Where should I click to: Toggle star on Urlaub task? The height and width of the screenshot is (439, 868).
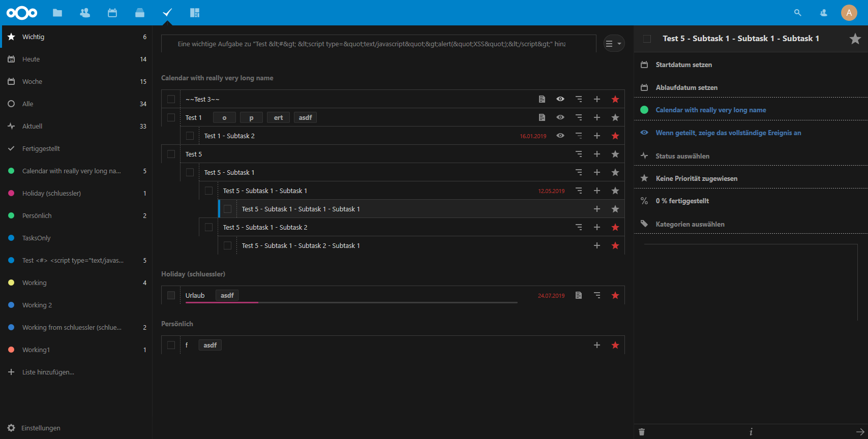click(615, 295)
